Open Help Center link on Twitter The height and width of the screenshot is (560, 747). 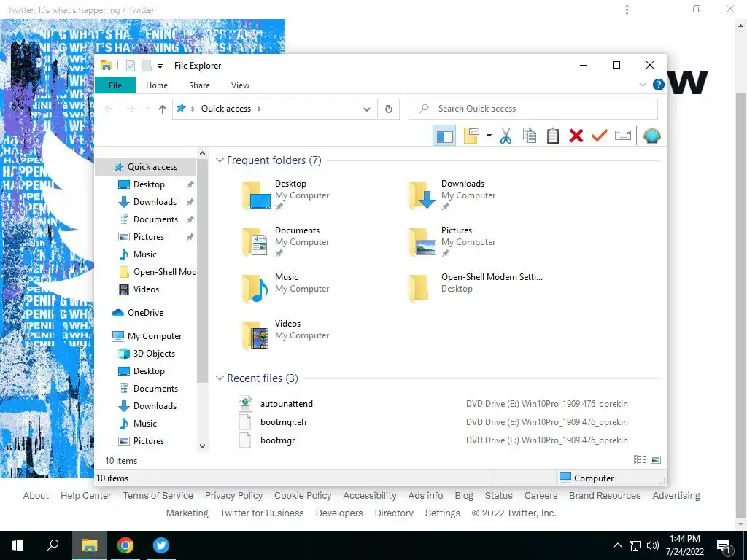click(86, 496)
